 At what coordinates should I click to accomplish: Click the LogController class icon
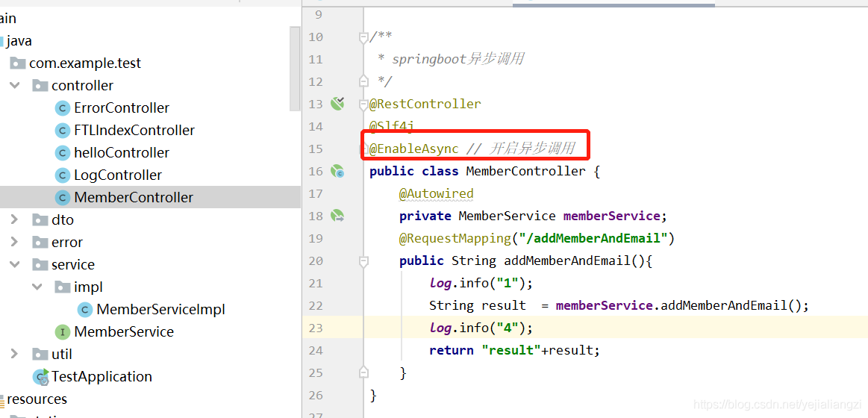point(63,175)
